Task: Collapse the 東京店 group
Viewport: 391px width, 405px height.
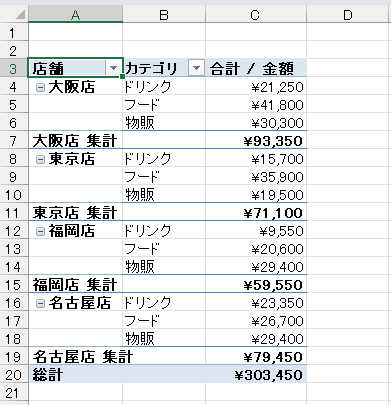Action: pyautogui.click(x=40, y=160)
